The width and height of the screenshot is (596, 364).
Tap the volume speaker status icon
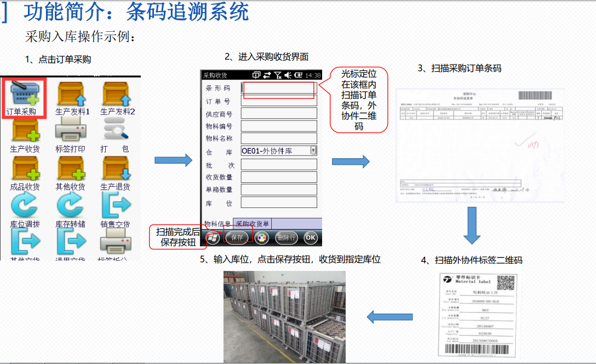pyautogui.click(x=288, y=75)
